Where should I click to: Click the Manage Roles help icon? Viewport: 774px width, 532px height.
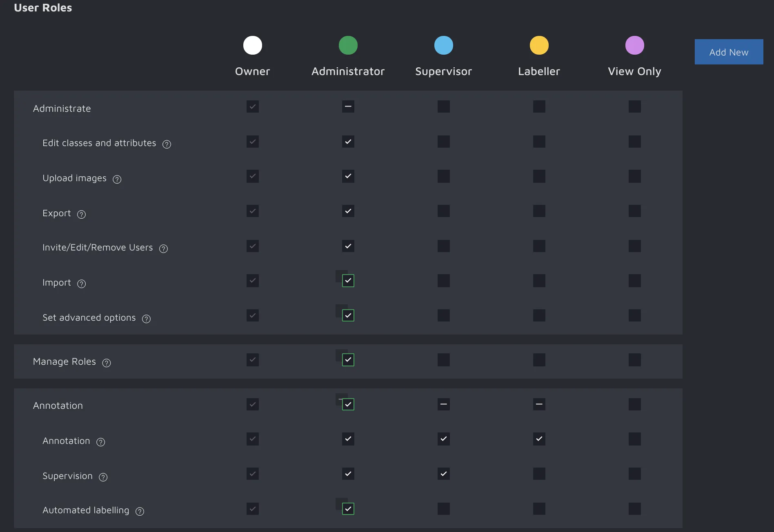(107, 363)
